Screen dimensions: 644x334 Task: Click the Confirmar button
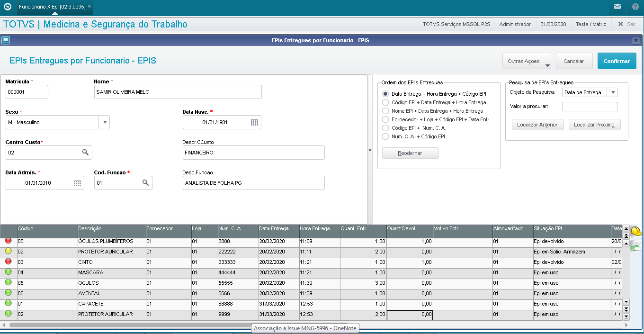click(x=617, y=61)
